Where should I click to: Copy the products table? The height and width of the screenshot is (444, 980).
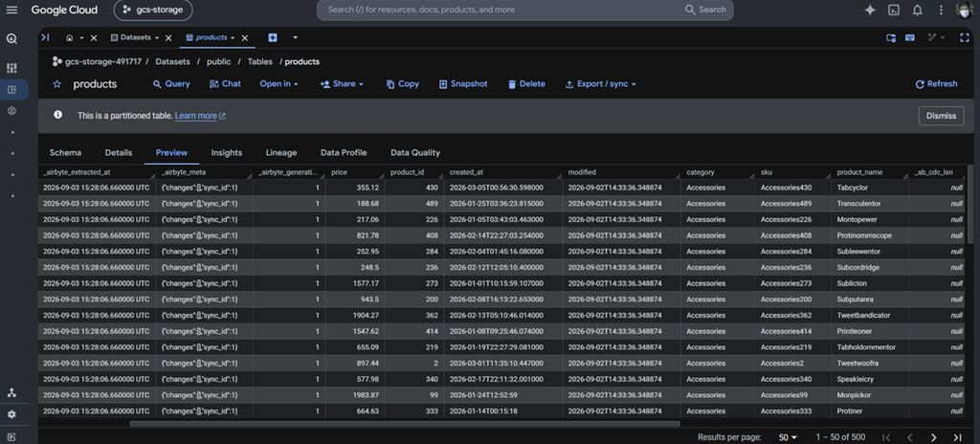click(x=403, y=84)
